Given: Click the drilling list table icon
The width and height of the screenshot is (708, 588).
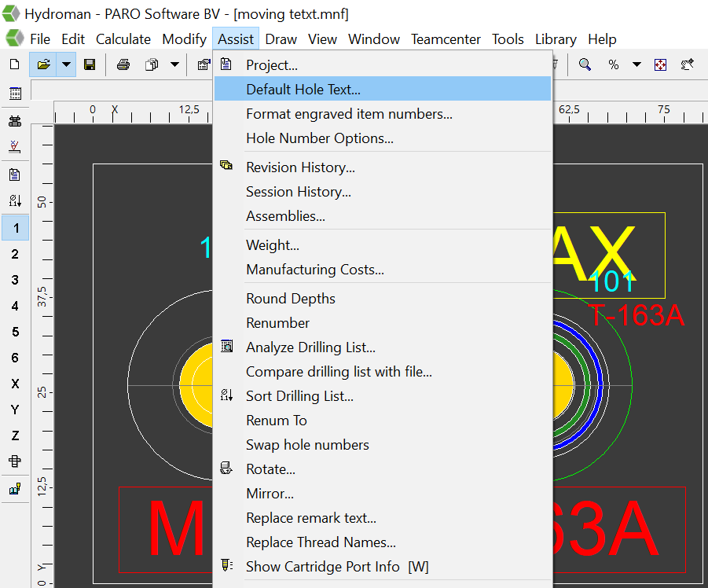Looking at the screenshot, I should pos(15,94).
